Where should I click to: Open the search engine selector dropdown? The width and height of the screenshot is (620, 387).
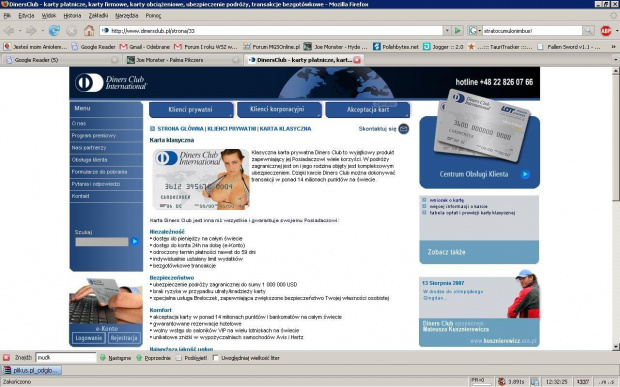[x=474, y=30]
